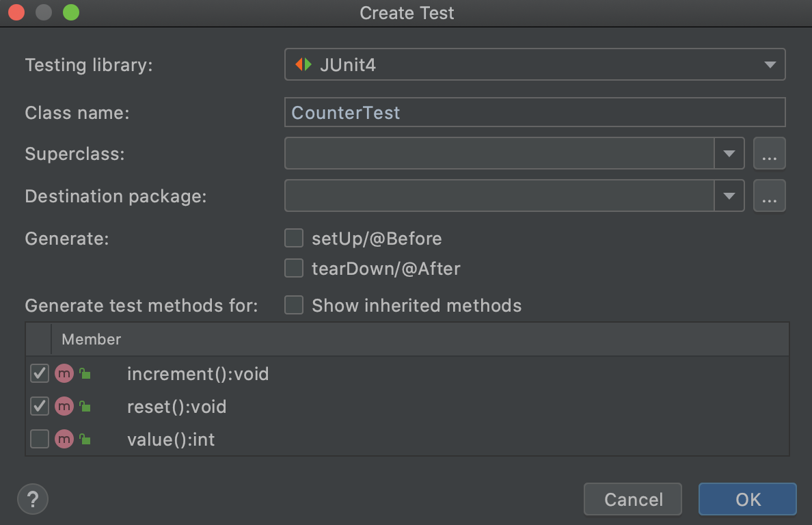Open the Destination package browser with the ellipsis
The image size is (812, 525).
770,196
